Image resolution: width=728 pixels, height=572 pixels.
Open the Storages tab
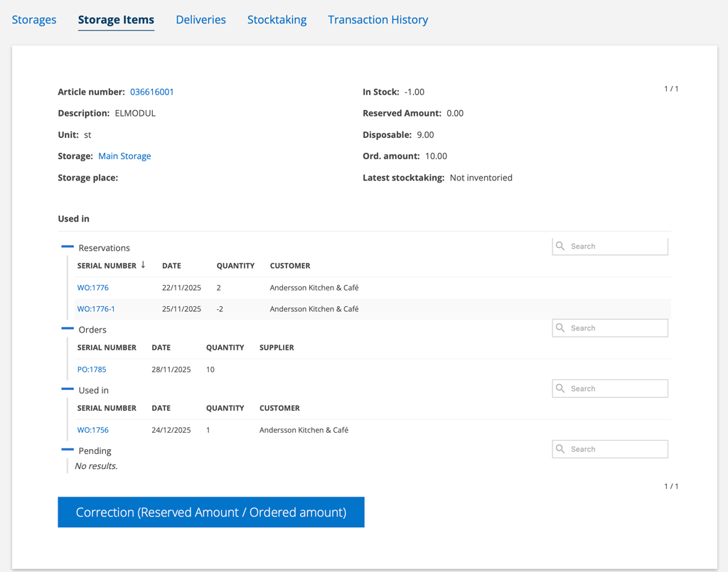click(x=34, y=20)
